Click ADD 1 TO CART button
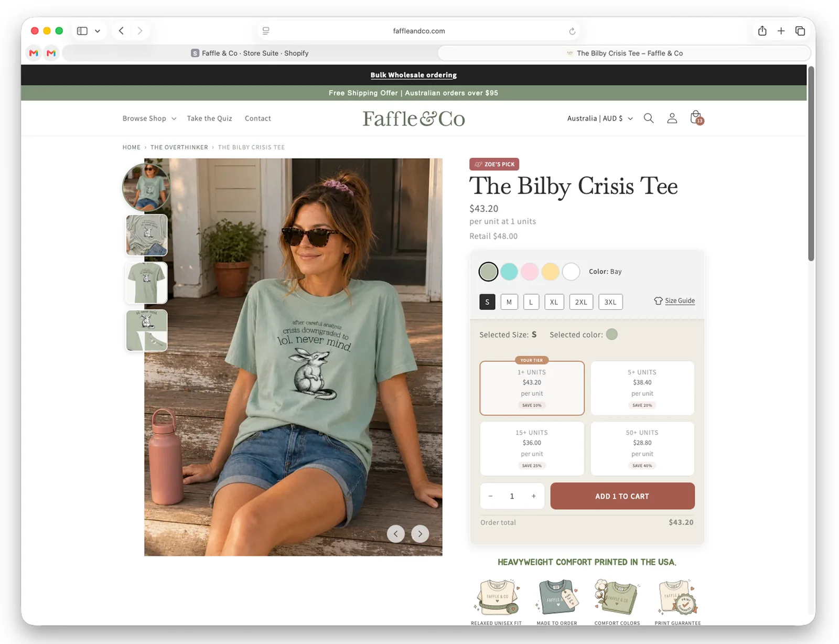Viewport: 839px width, 644px height. 622,496
